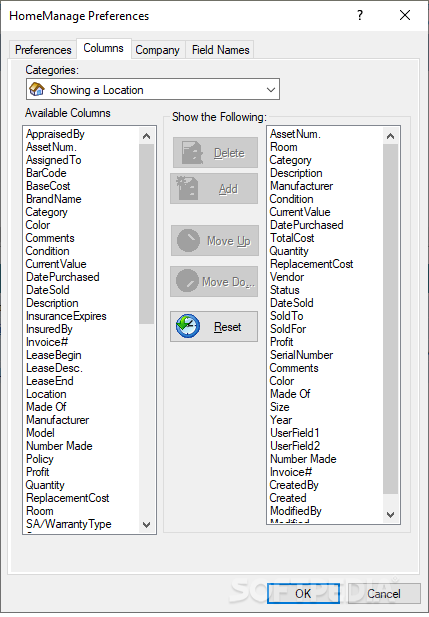
Task: Choose Vendor in Show the Following list
Action: click(x=287, y=277)
